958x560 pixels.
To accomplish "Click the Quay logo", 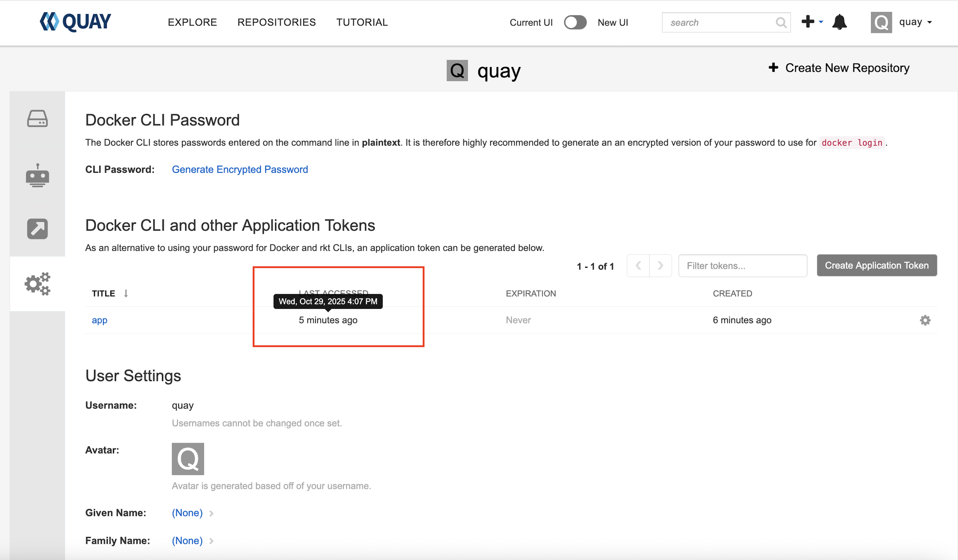I will pos(75,22).
